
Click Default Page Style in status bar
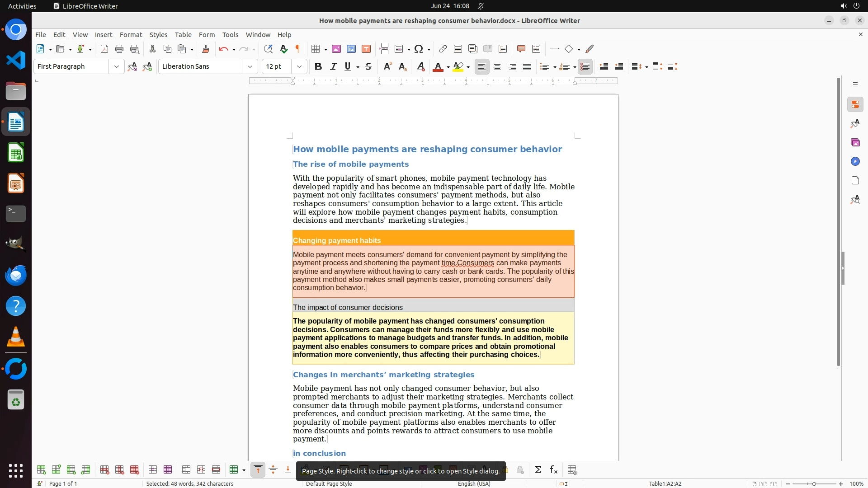pos(329,483)
